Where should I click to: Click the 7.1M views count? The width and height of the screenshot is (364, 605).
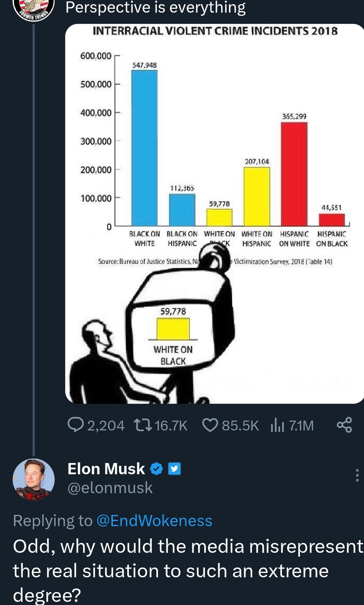(x=302, y=426)
